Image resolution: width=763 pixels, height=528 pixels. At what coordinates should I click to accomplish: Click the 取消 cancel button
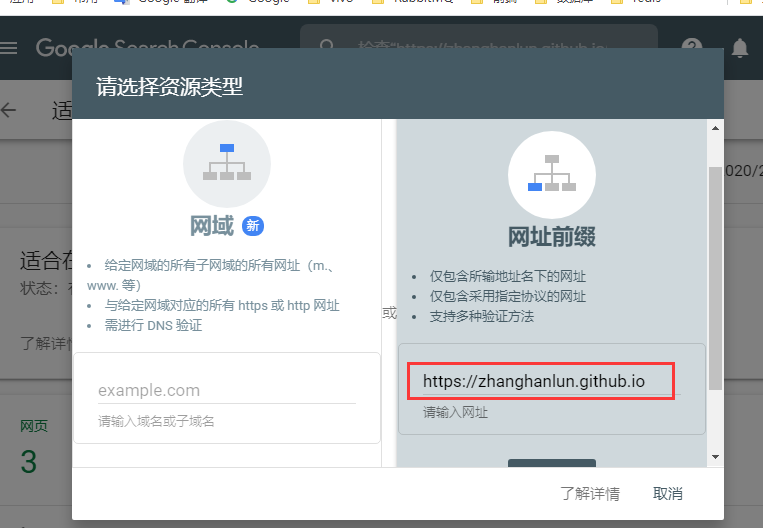668,493
